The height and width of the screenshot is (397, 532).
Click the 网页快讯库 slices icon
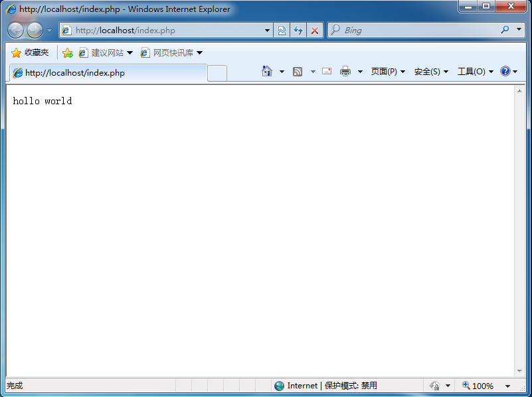click(145, 52)
